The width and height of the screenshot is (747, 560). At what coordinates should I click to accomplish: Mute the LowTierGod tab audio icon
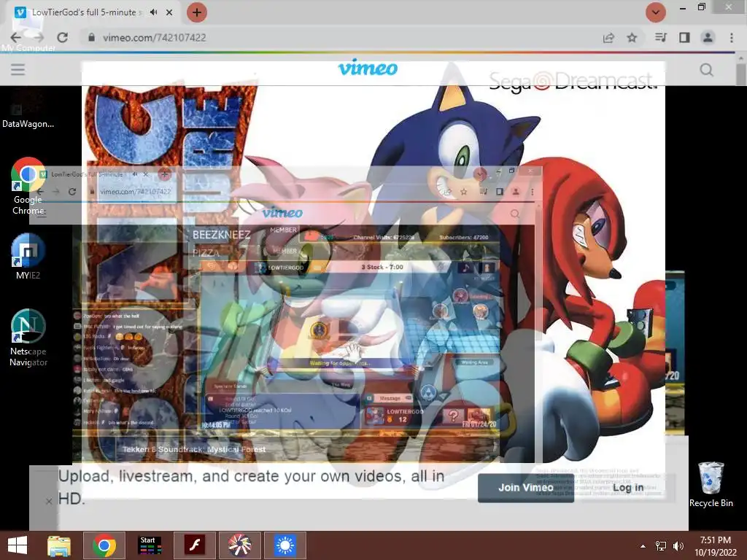pyautogui.click(x=153, y=12)
